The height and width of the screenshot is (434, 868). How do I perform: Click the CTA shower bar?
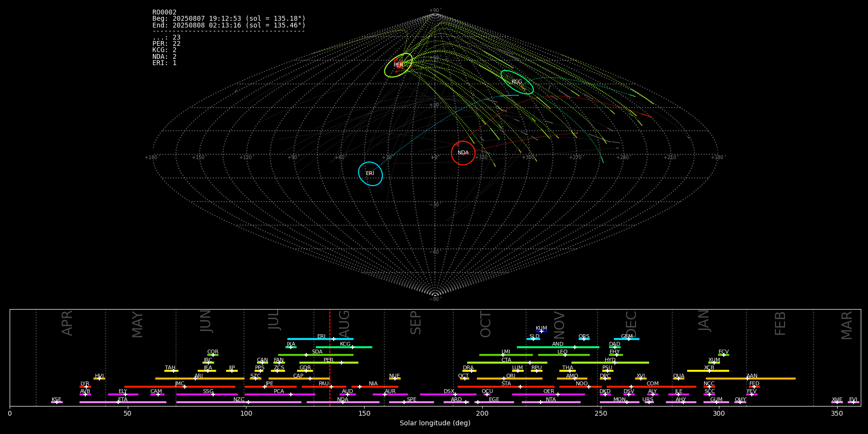point(507,363)
